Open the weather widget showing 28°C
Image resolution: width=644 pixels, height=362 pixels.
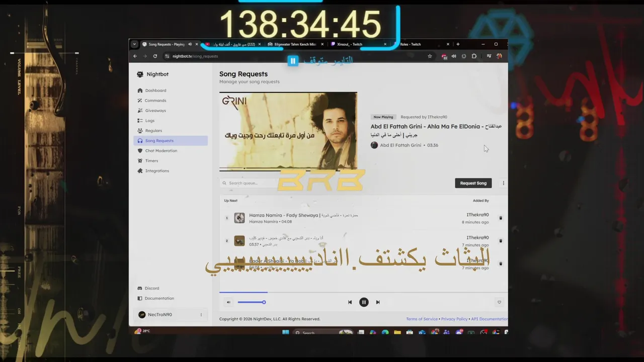(142, 331)
